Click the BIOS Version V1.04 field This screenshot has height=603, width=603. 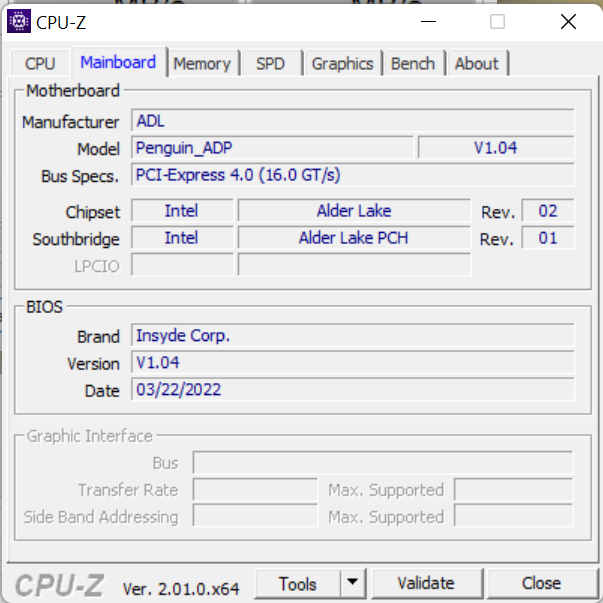(353, 362)
